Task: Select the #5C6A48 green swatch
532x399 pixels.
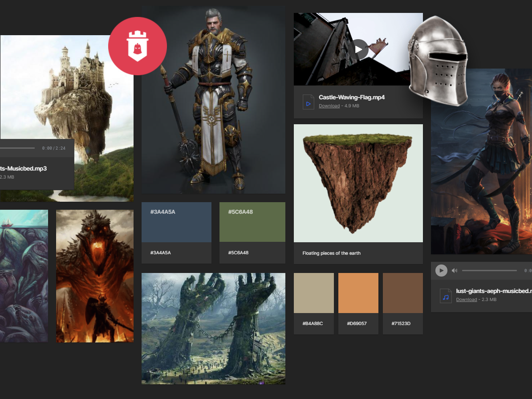Action: pos(252,222)
